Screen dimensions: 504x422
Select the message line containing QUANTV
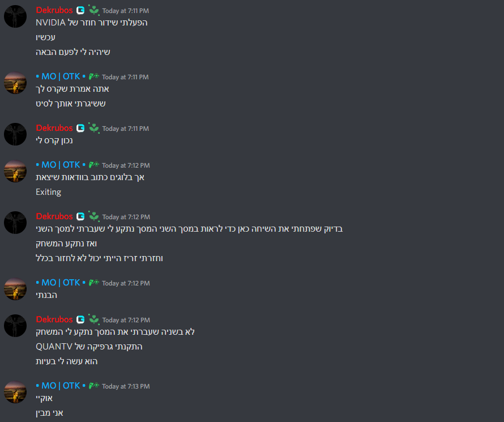(x=89, y=347)
